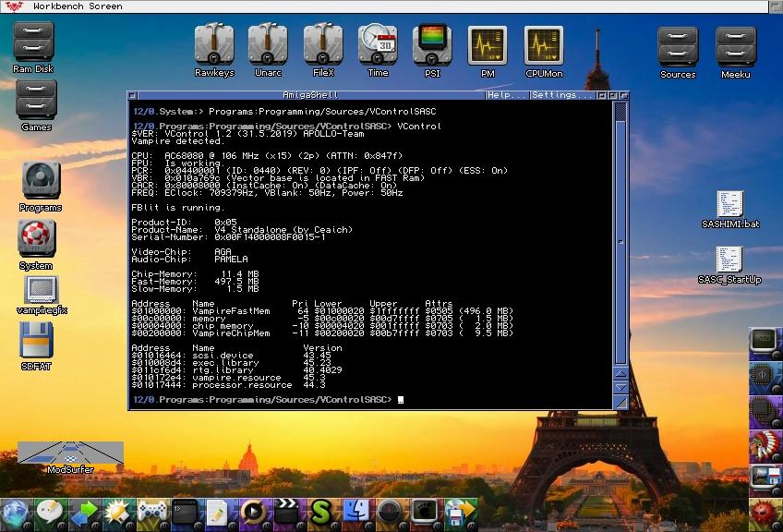Launch the ModSurfer icon
783x532 pixels.
point(70,453)
